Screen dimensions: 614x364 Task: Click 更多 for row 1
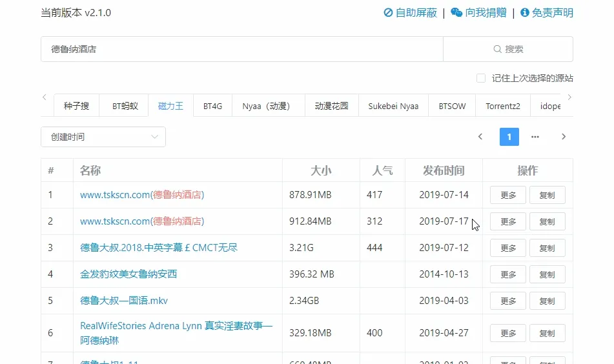coord(508,195)
